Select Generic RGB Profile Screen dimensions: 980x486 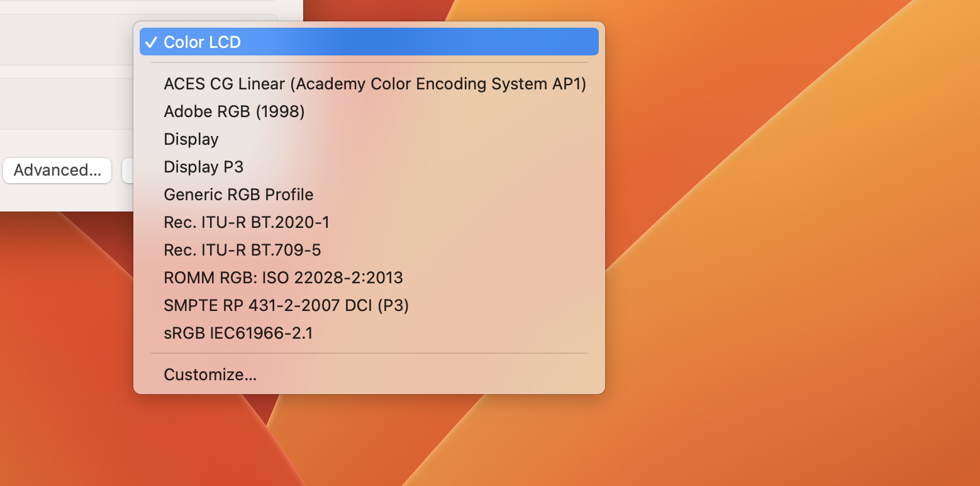click(x=369, y=195)
